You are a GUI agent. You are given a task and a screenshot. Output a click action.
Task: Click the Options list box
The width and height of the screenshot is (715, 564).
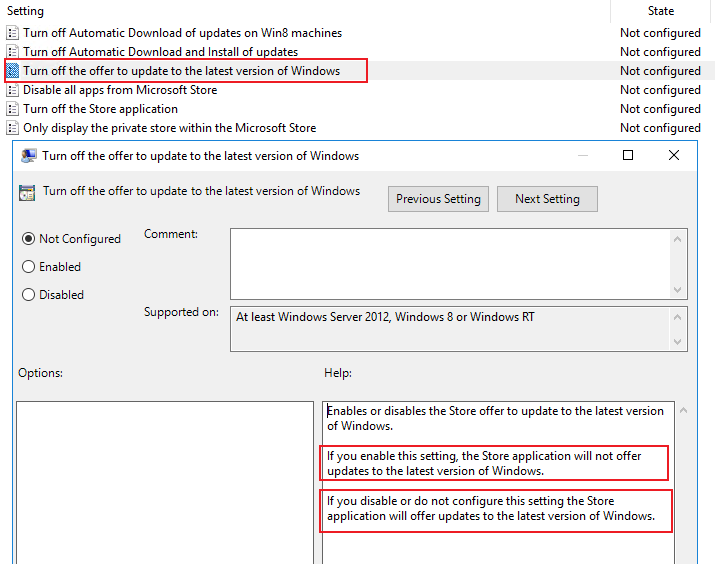coord(165,482)
